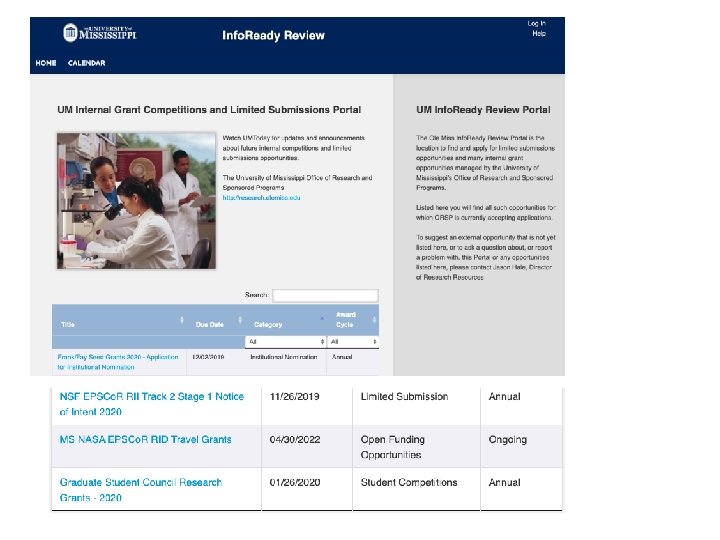The image size is (720, 540).
Task: Open the Award Cycle filter dropdown
Action: tap(353, 342)
